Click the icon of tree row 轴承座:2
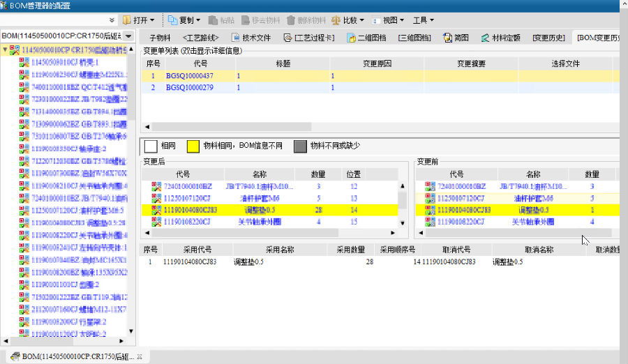This screenshot has width=628, height=364. pos(24,149)
